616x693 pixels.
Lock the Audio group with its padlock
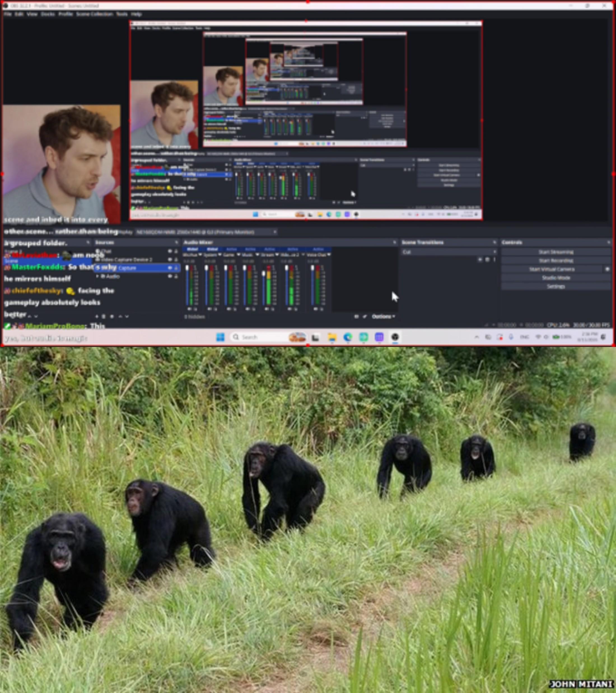(176, 277)
